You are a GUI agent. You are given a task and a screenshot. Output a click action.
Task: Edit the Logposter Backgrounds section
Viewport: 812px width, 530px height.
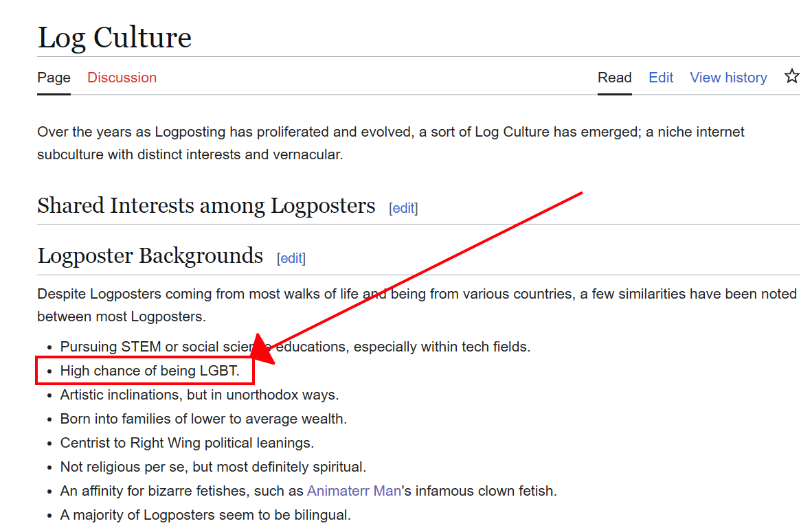(x=291, y=258)
